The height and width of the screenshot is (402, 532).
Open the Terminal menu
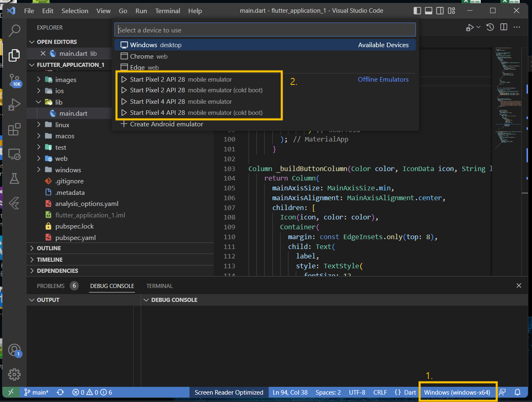(167, 11)
